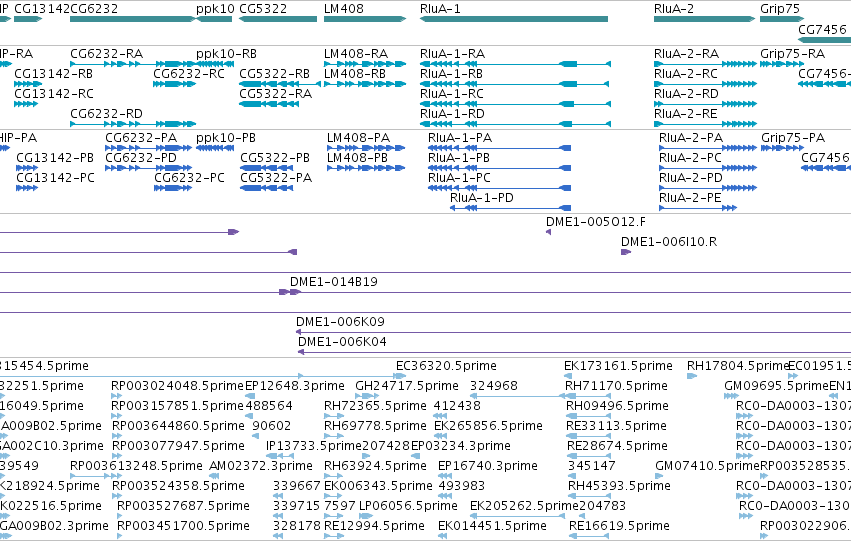
Task: Select transcript RluA-1-RA
Action: (x=516, y=64)
